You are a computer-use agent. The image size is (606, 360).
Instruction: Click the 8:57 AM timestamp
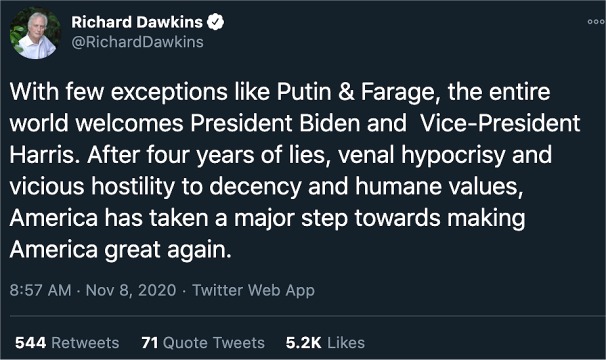[x=41, y=290]
